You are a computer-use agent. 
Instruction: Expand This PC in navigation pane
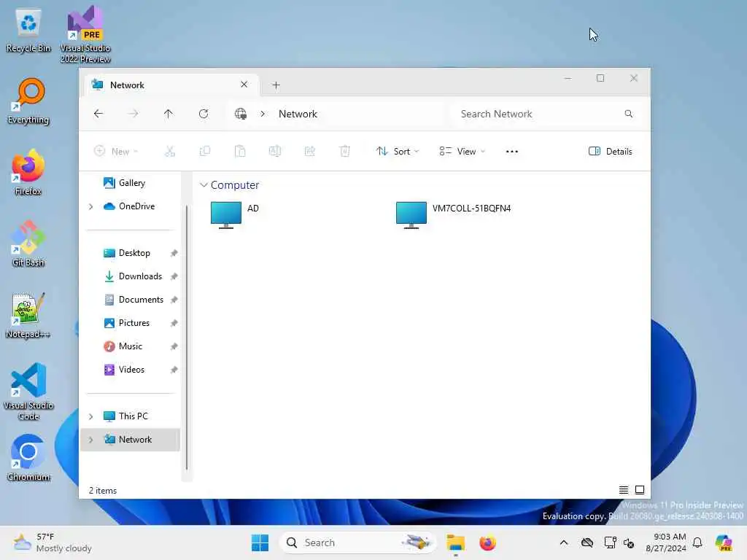click(x=90, y=416)
